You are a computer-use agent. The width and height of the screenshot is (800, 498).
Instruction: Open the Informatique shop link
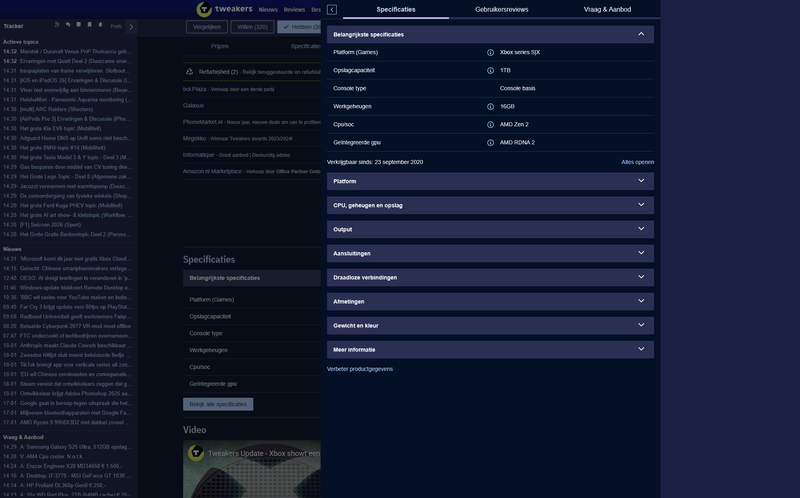tap(198, 155)
